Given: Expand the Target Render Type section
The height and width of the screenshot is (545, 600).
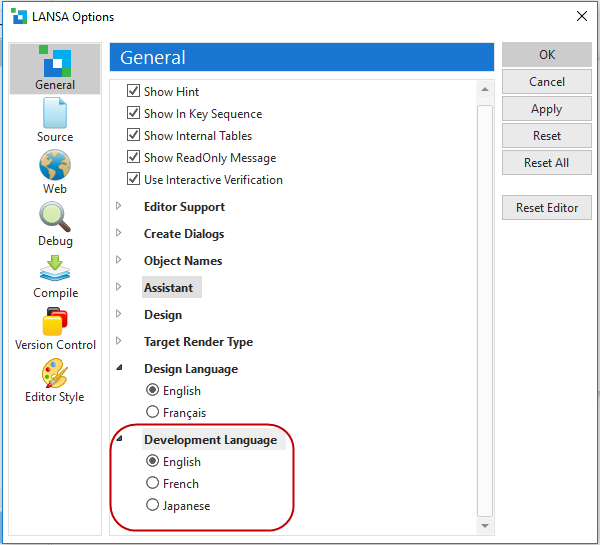Looking at the screenshot, I should coord(119,342).
